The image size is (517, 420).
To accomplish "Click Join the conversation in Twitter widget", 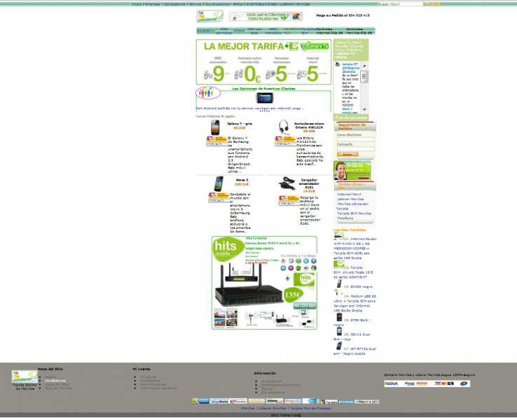I will click(x=351, y=118).
